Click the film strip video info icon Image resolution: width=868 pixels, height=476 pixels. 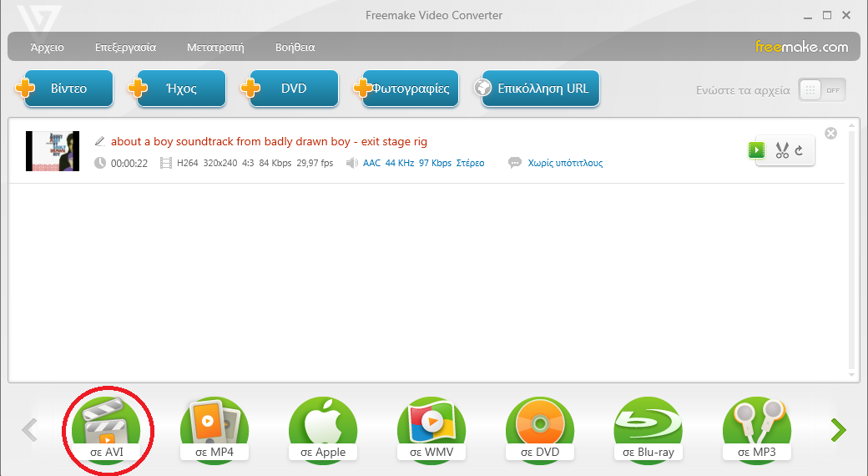(x=165, y=163)
